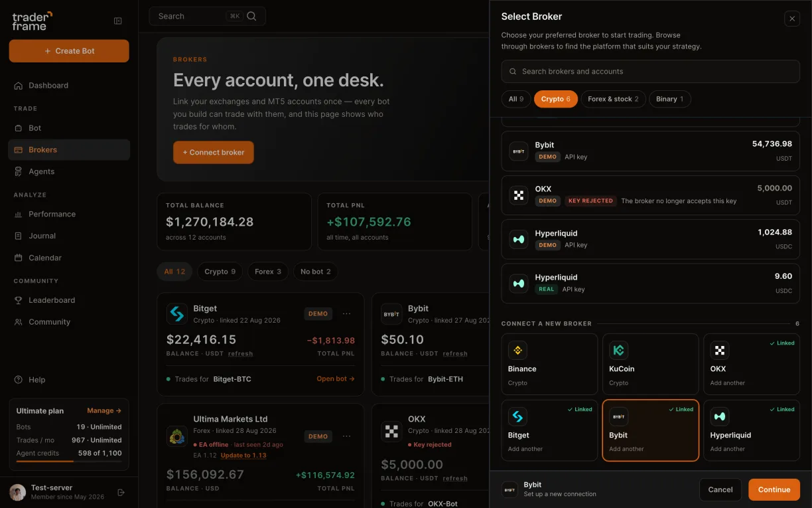Click the Continue button

(x=774, y=489)
